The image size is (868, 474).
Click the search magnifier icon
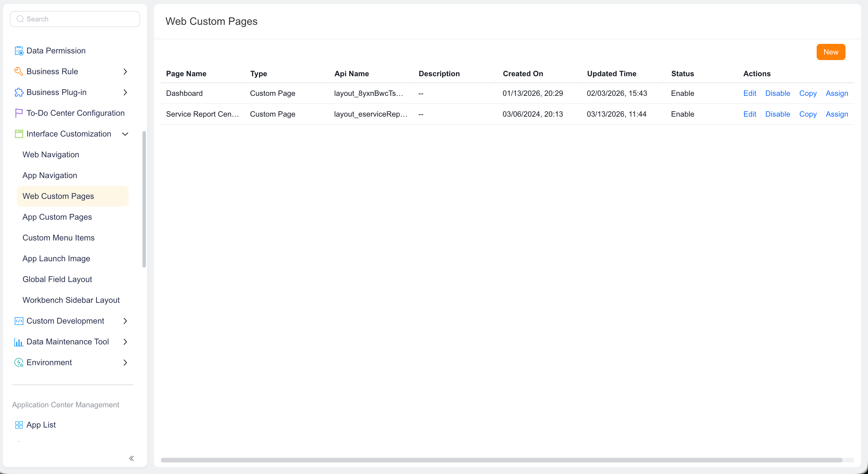[20, 19]
